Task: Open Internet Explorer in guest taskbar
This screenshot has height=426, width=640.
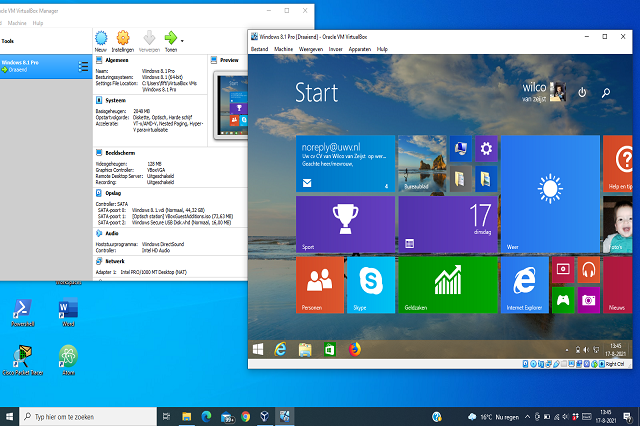Action: [x=280, y=350]
